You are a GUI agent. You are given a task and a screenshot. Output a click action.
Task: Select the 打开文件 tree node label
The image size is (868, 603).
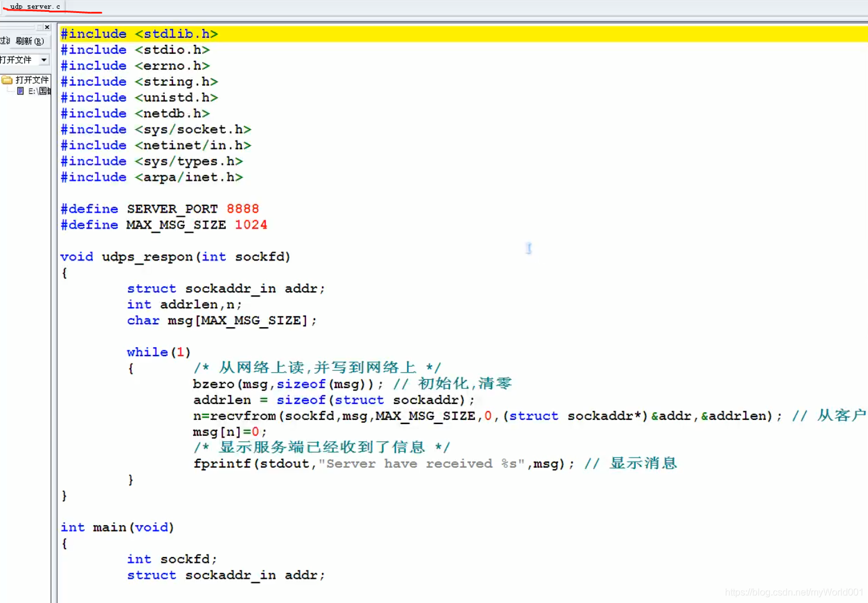[x=32, y=80]
